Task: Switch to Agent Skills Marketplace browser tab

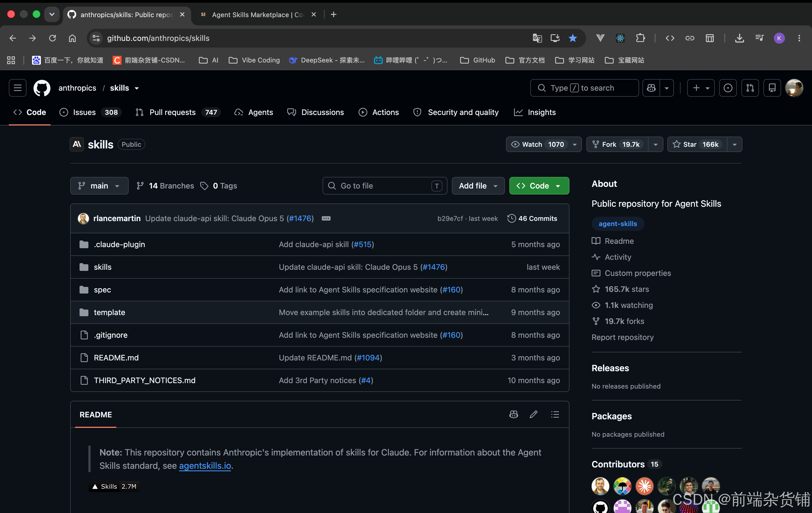Action: [258, 15]
